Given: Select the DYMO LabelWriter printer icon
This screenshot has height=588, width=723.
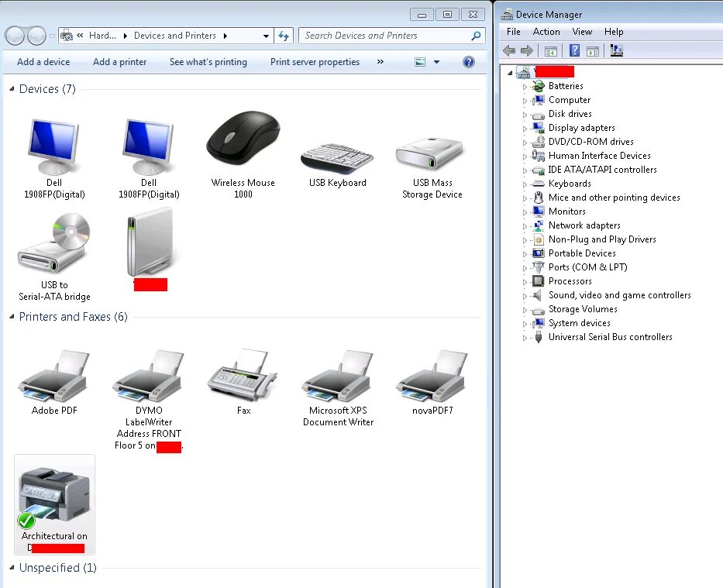Looking at the screenshot, I should tap(149, 376).
